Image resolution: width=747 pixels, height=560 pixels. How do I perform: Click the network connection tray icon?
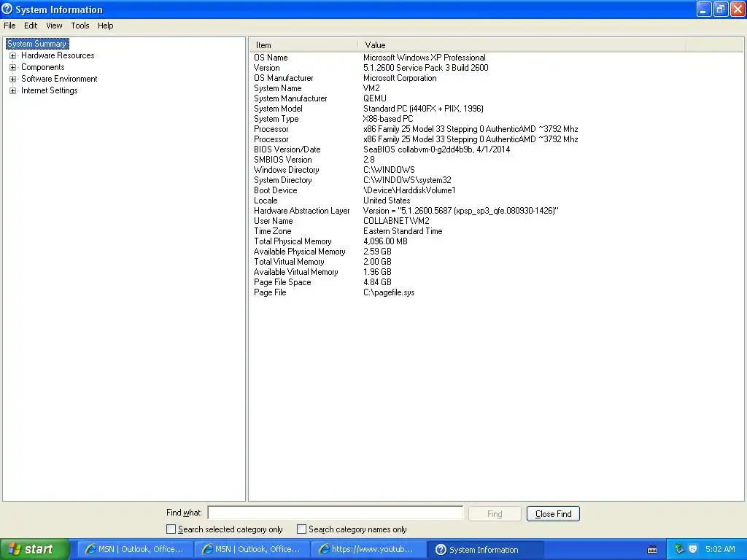point(679,549)
